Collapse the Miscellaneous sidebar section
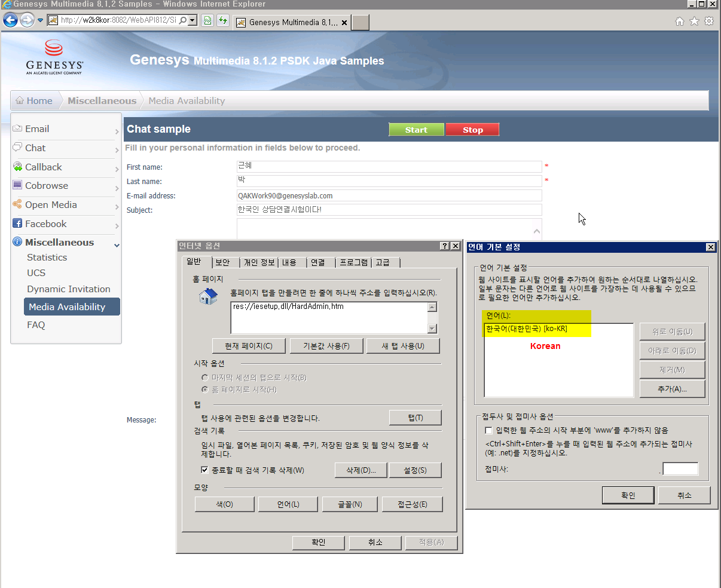The height and width of the screenshot is (588, 721). [117, 245]
